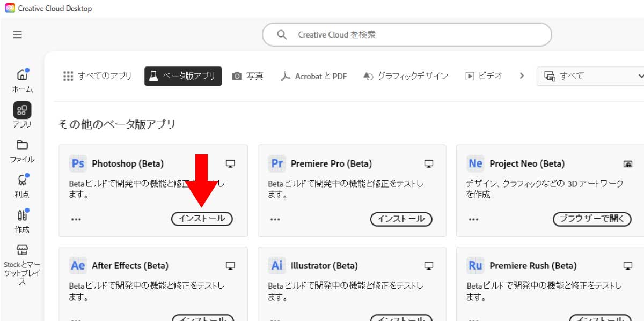Open ファイル section in sidebar
The image size is (644, 321).
tap(22, 152)
